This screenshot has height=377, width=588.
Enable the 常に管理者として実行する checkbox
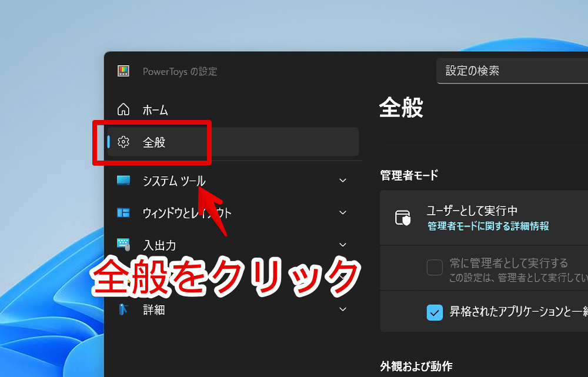tap(435, 268)
